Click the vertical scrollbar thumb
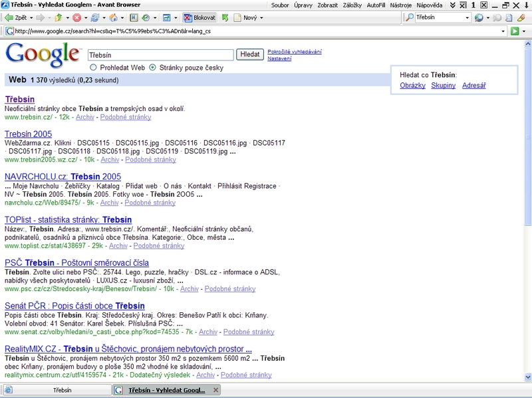 pyautogui.click(x=527, y=137)
